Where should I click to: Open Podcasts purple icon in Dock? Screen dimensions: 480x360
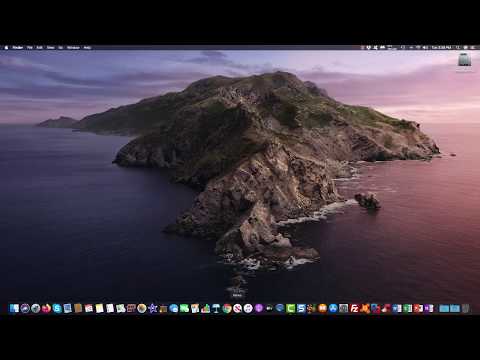(x=259, y=308)
